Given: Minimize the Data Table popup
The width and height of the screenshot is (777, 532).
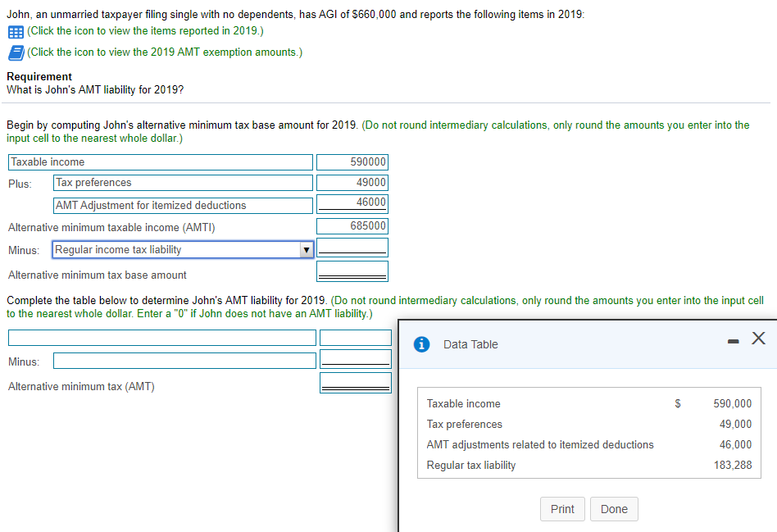Looking at the screenshot, I should pos(734,341).
